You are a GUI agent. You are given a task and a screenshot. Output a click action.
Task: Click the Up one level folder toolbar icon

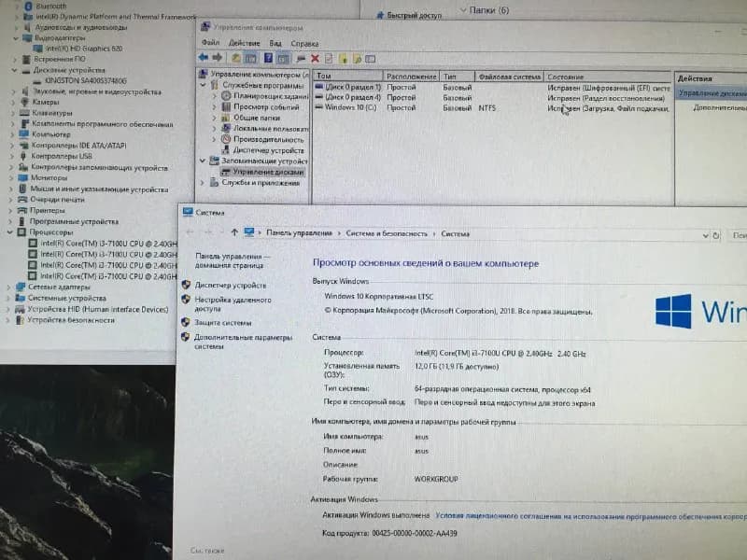click(x=236, y=59)
